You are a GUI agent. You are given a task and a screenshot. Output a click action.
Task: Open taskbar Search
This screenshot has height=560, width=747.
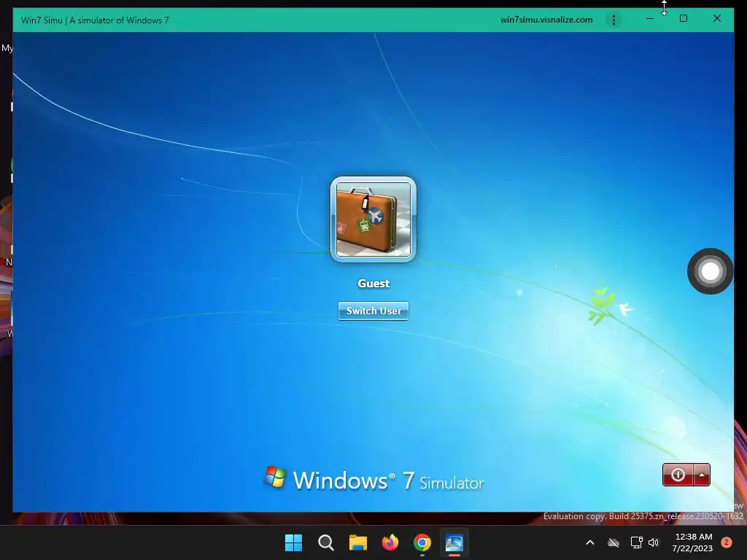(326, 542)
